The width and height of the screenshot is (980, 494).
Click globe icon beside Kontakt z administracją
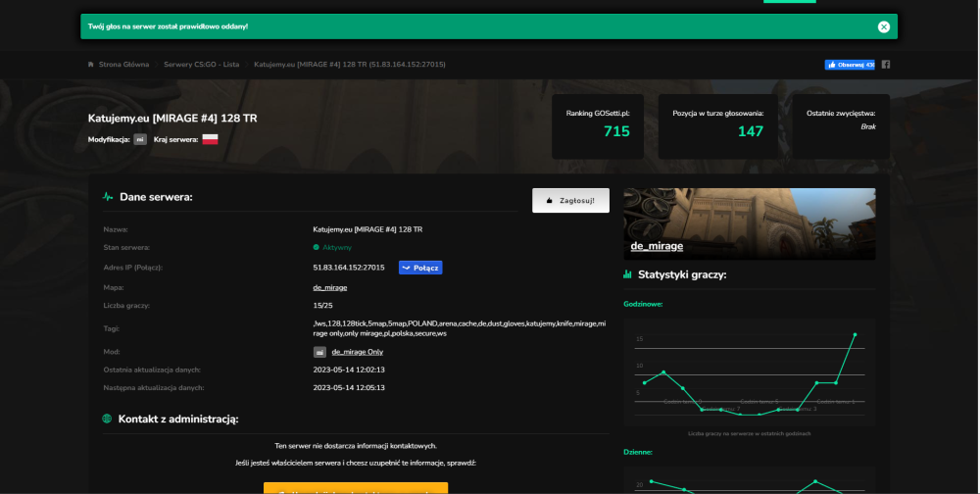[107, 419]
